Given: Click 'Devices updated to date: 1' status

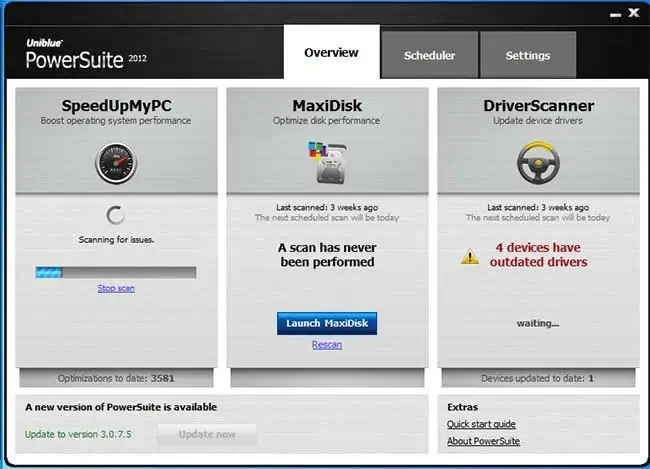Looking at the screenshot, I should [538, 378].
